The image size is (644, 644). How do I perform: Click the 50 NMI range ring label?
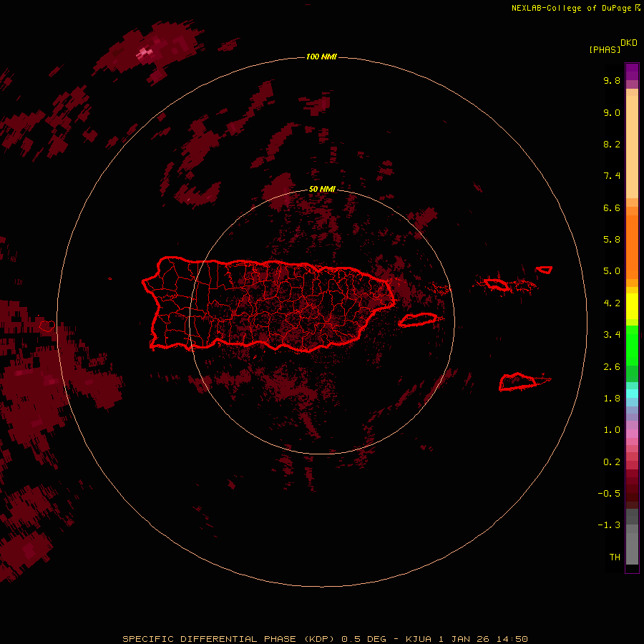pyautogui.click(x=322, y=189)
